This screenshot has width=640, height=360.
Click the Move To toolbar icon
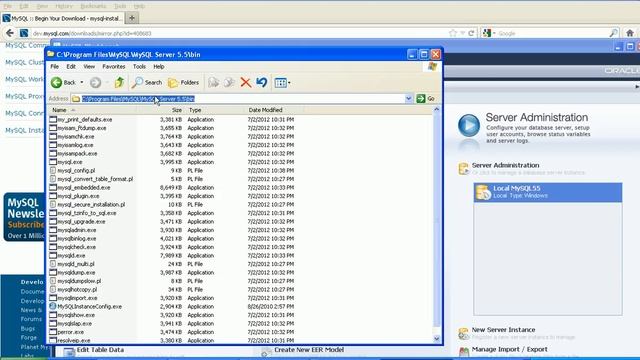[213, 82]
